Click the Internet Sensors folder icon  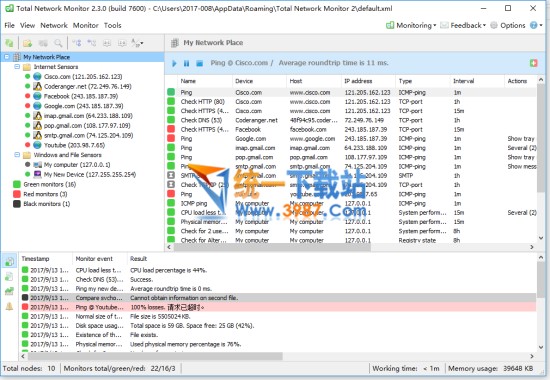click(27, 67)
